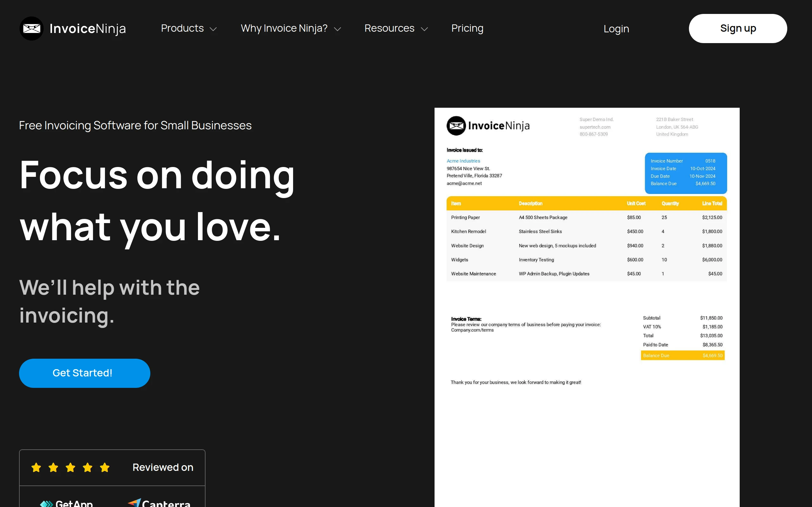Screen dimensions: 812x507
Task: Open the Pricing page
Action: point(468,29)
